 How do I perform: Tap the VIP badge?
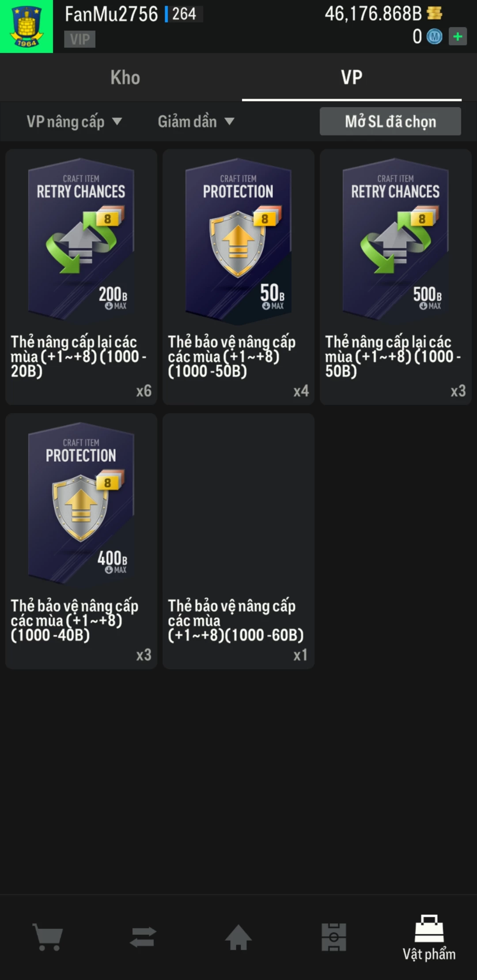tap(80, 39)
